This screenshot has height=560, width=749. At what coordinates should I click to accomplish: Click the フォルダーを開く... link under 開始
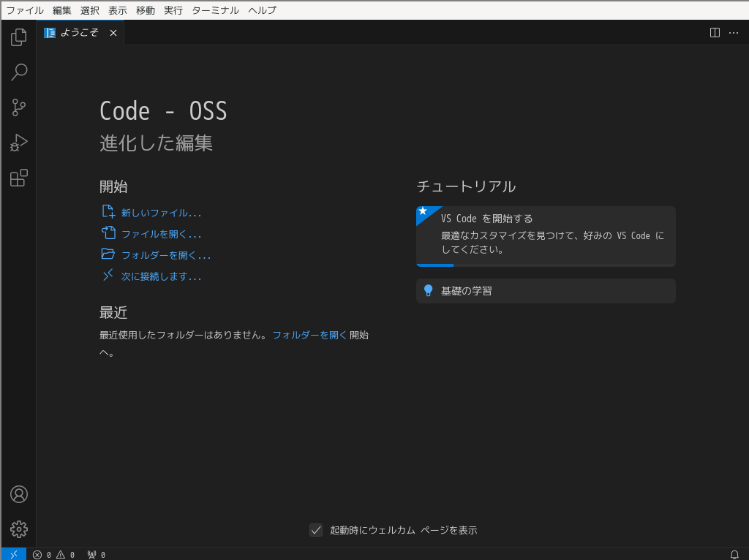157,255
